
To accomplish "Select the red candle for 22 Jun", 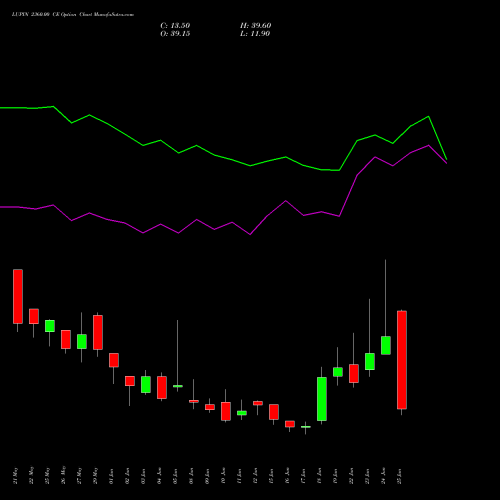I will pyautogui.click(x=354, y=373).
